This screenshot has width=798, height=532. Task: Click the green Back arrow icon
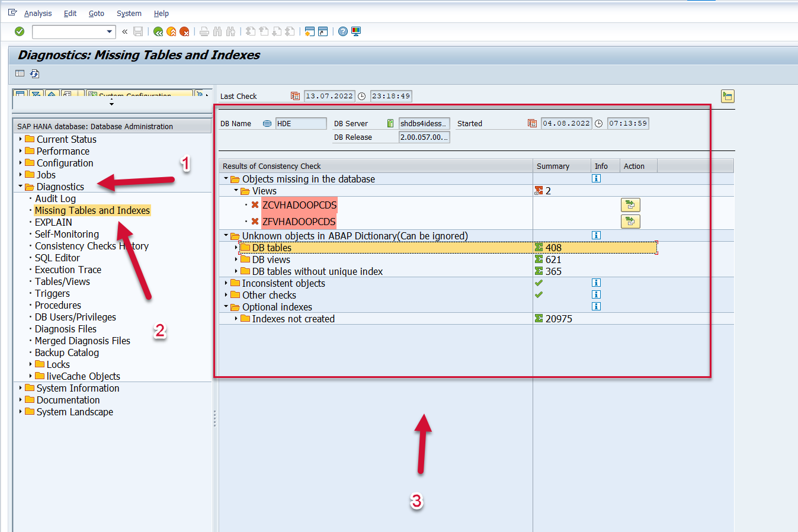coord(158,31)
